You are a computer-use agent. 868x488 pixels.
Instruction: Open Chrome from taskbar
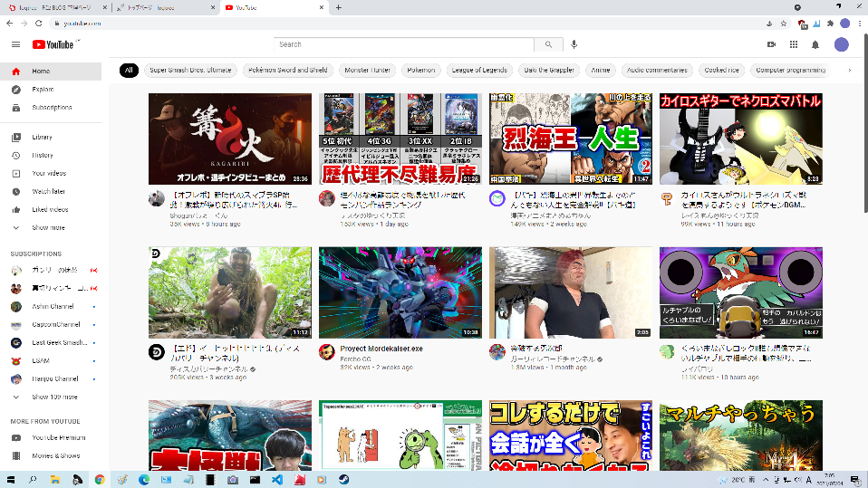[x=100, y=480]
